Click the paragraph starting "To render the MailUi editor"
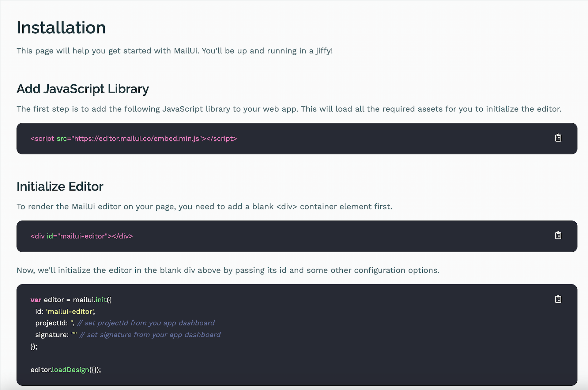Viewport: 588px width, 390px height. [x=205, y=206]
